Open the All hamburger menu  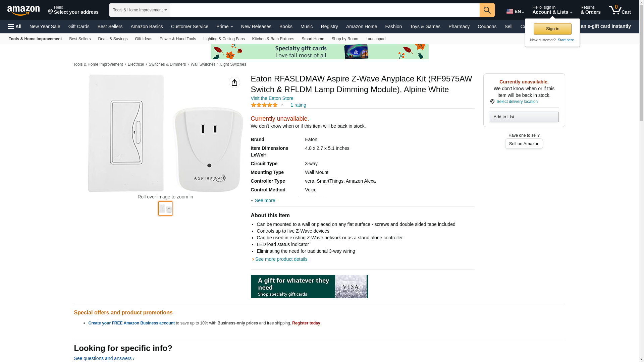tap(15, 26)
